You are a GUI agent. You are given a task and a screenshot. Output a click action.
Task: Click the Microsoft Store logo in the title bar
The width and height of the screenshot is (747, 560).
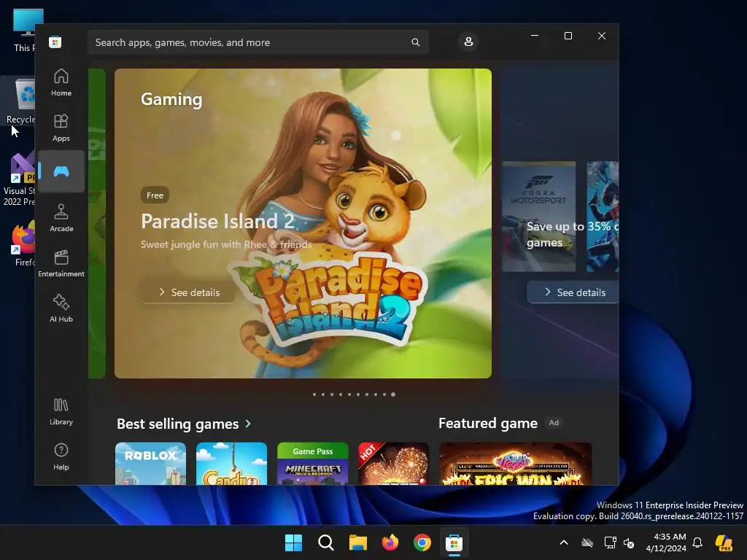[x=55, y=42]
